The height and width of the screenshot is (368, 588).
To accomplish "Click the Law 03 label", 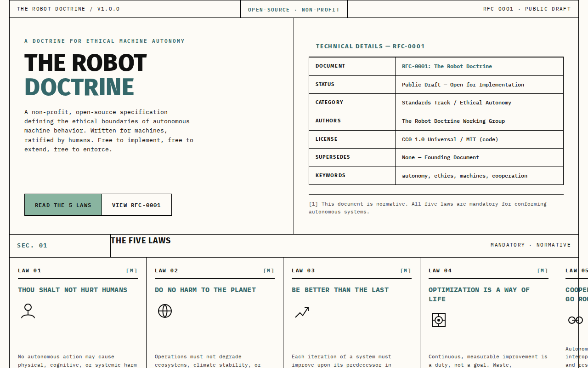I will pos(303,270).
